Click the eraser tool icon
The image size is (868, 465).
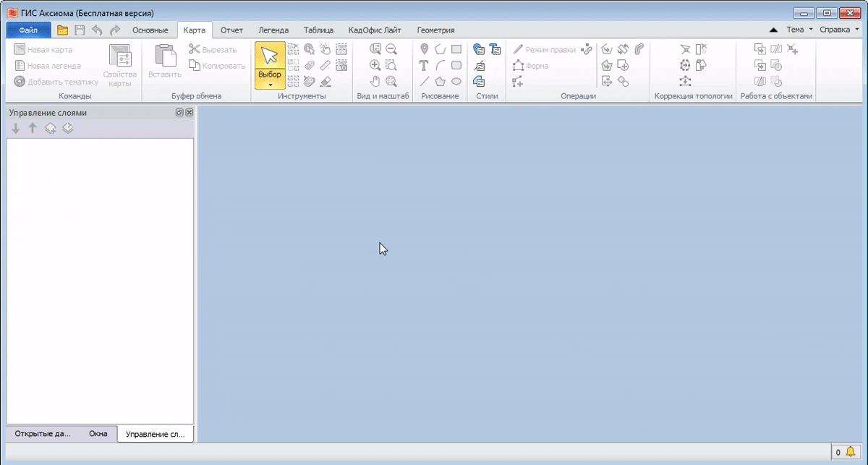pos(325,81)
